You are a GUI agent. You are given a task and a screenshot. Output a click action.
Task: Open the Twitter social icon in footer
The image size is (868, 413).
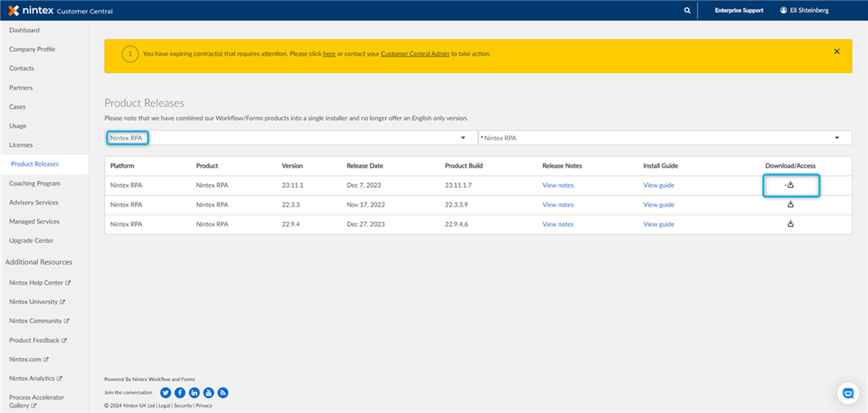(166, 393)
